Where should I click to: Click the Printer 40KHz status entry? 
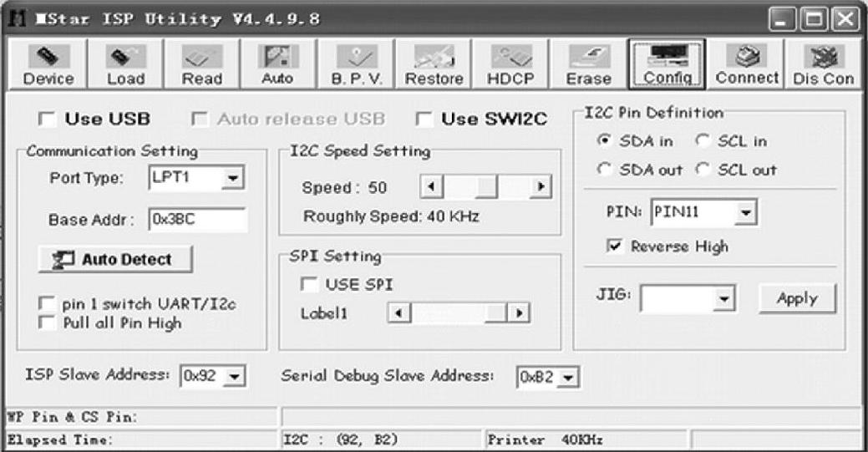(586, 439)
